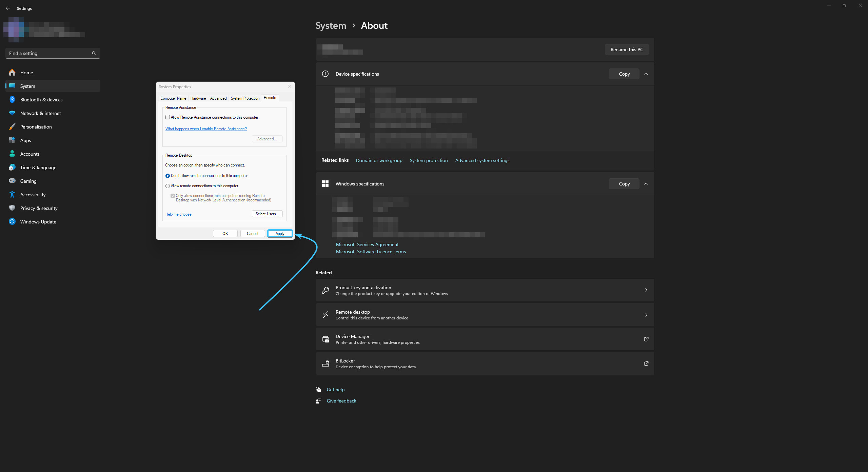Click the search magnifier in Find a setting
Screen dimensions: 868x472
(x=94, y=53)
